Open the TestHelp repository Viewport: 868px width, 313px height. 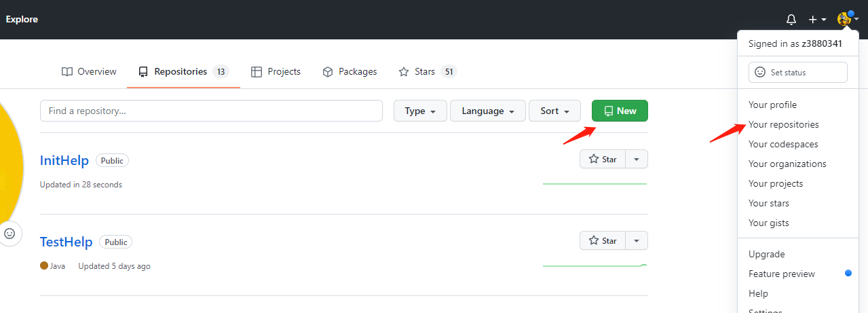[67, 242]
